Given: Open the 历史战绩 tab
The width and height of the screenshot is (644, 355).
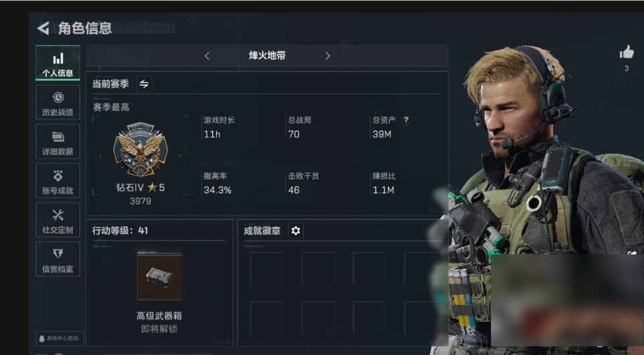Looking at the screenshot, I should pyautogui.click(x=58, y=102).
